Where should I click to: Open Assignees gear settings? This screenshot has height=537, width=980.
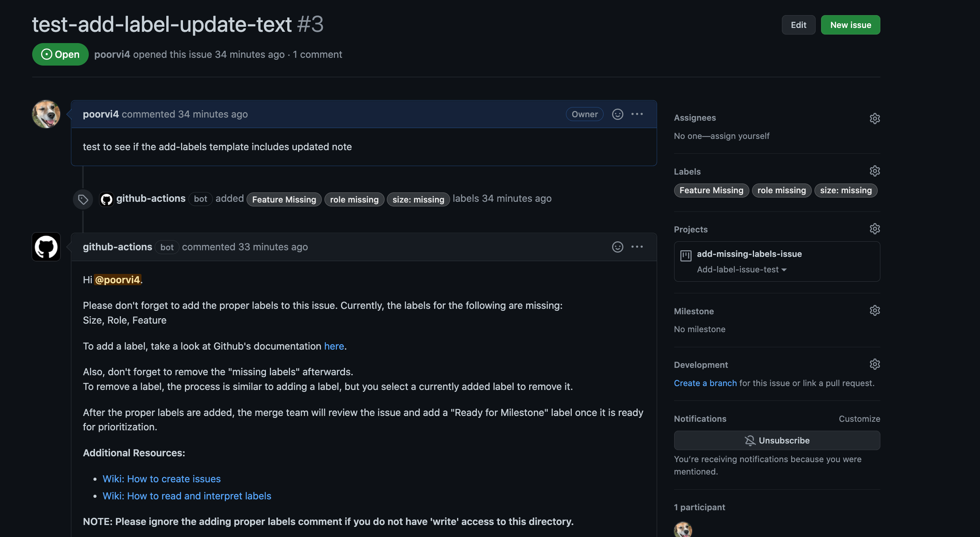coord(875,118)
